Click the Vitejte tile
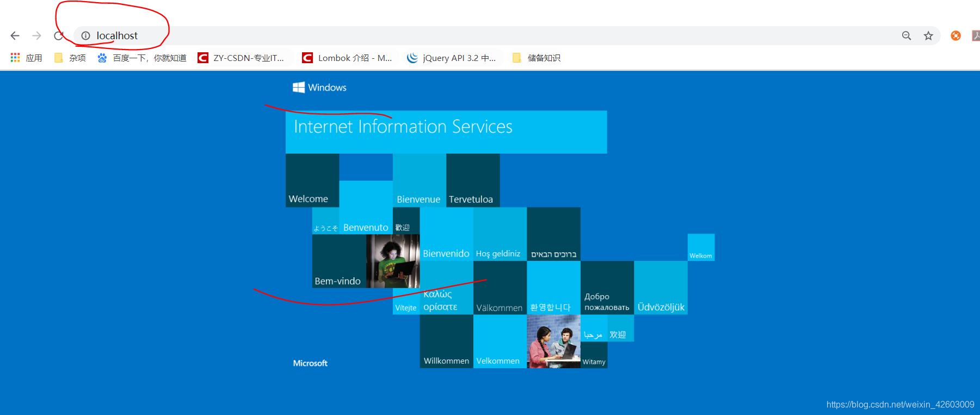 tap(406, 301)
